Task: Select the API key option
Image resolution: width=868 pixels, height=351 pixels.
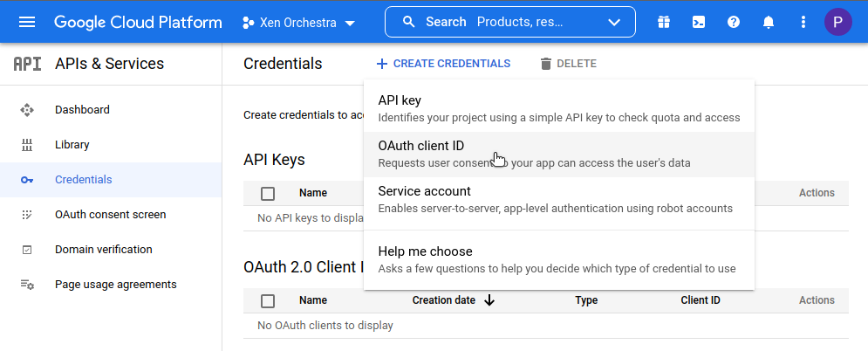Action: (x=558, y=108)
